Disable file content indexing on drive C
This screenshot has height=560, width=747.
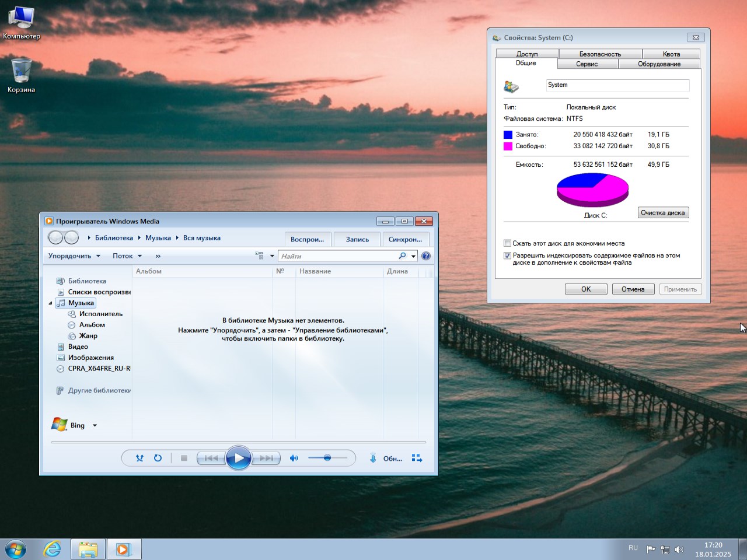tap(507, 256)
